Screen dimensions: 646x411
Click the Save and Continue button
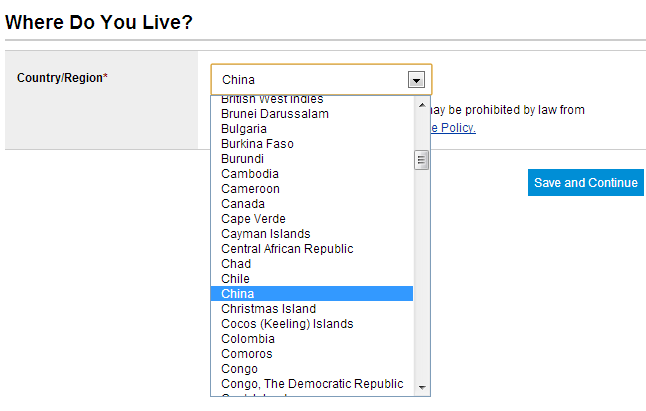coord(585,183)
